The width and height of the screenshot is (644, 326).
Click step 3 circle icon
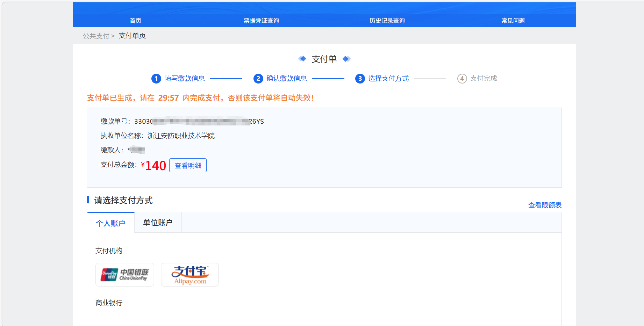(360, 79)
